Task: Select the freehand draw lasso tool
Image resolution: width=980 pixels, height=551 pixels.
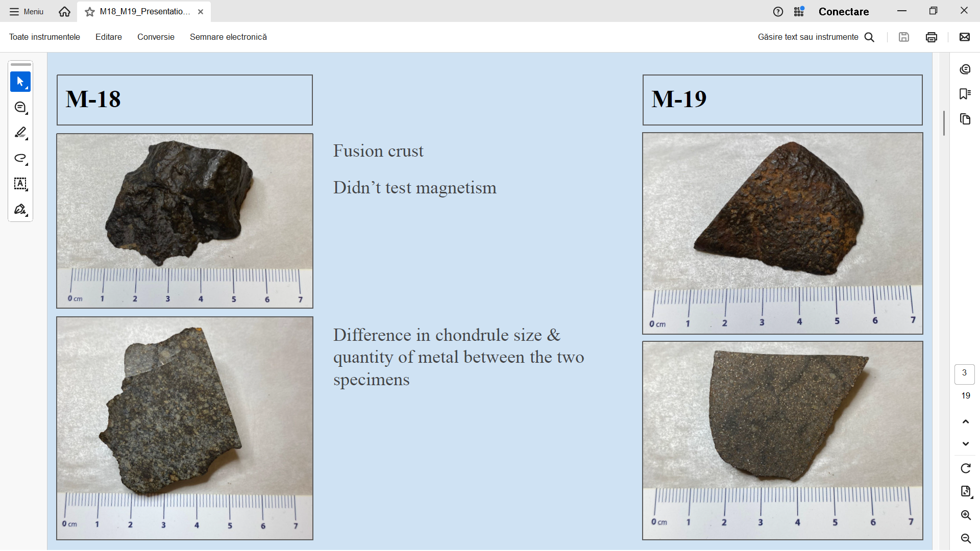Action: pos(20,158)
